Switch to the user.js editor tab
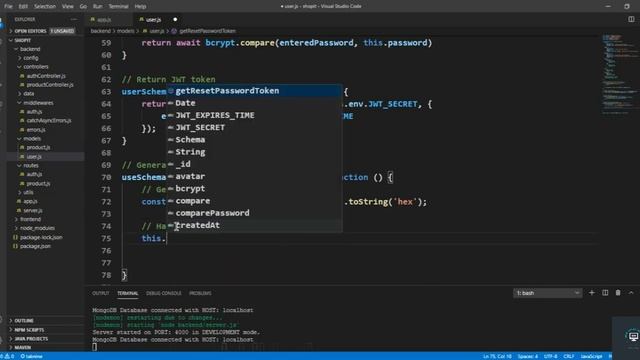640x360 pixels. (x=153, y=19)
